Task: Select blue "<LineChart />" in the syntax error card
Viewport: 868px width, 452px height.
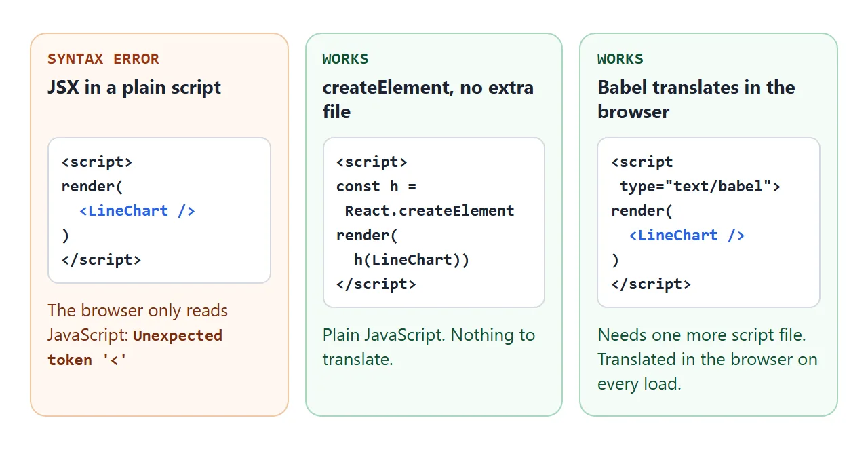Action: pyautogui.click(x=137, y=211)
